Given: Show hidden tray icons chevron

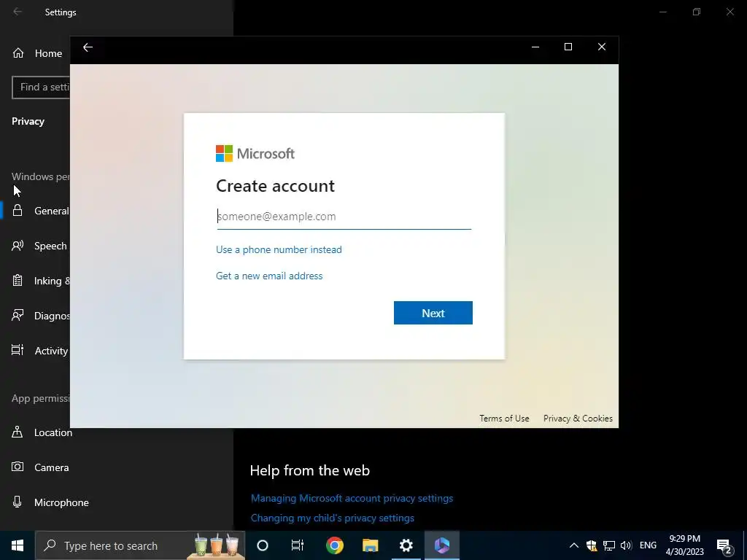Looking at the screenshot, I should click(574, 545).
